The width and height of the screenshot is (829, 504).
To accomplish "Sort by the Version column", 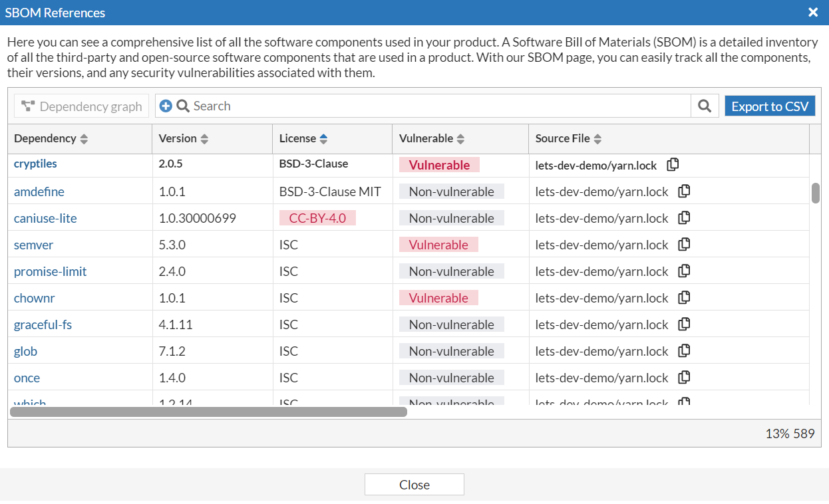I will click(x=204, y=138).
